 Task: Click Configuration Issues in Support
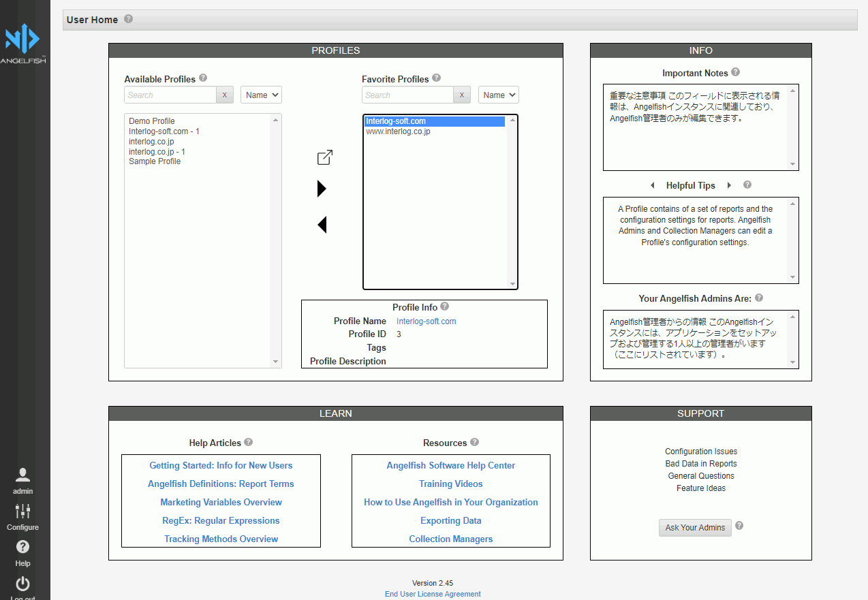coord(701,452)
